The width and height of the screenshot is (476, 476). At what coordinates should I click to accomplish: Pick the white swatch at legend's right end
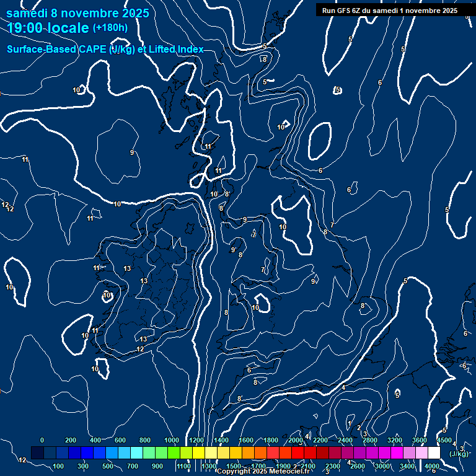(x=434, y=453)
